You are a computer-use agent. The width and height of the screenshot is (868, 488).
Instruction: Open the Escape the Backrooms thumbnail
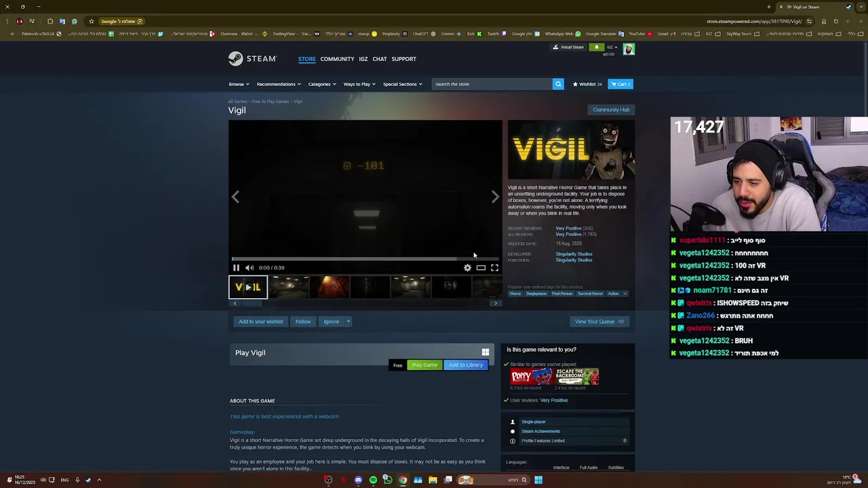click(x=577, y=376)
